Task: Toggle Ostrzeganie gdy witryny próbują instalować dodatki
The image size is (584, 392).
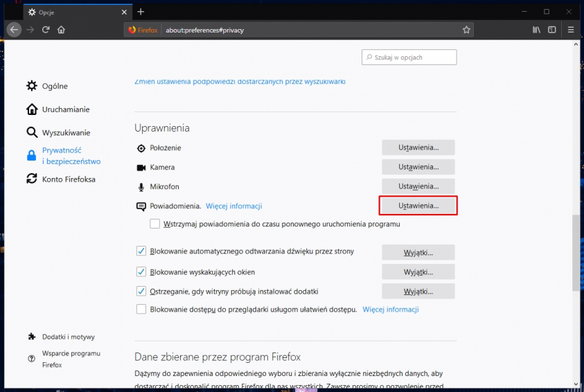Action: point(141,291)
